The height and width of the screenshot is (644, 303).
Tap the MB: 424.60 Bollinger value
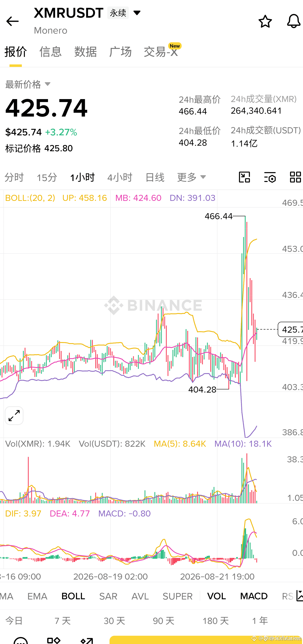click(138, 198)
